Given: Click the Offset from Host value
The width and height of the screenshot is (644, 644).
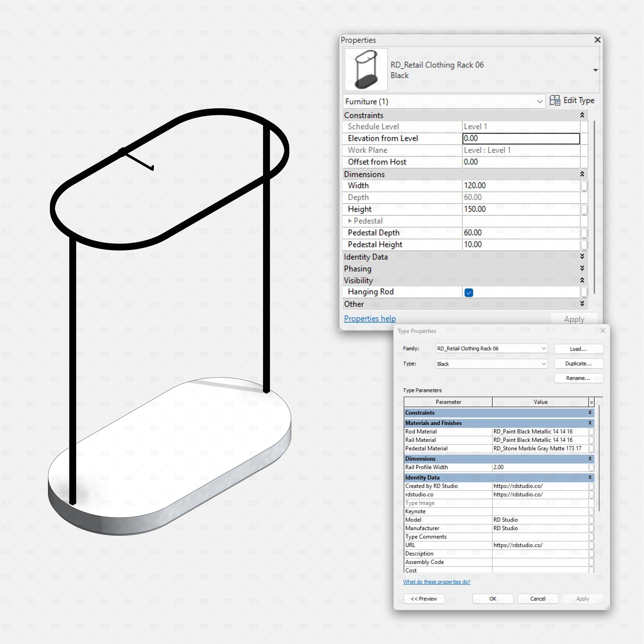Looking at the screenshot, I should [521, 162].
